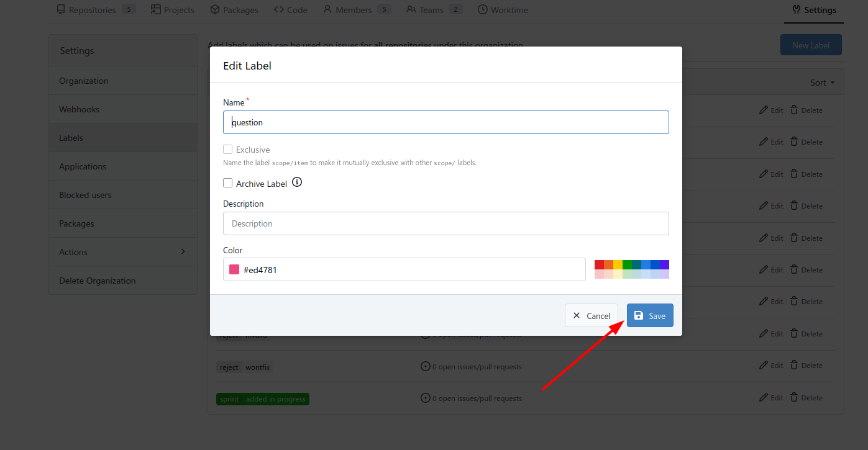Expand the Actions settings submenu
This screenshot has height=450, width=868.
[183, 251]
